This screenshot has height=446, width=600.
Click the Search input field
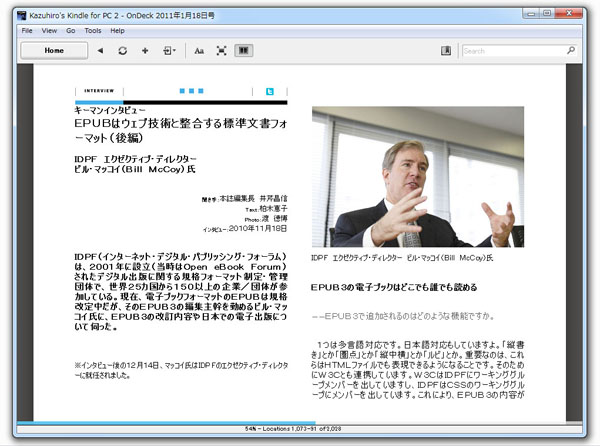[x=513, y=50]
